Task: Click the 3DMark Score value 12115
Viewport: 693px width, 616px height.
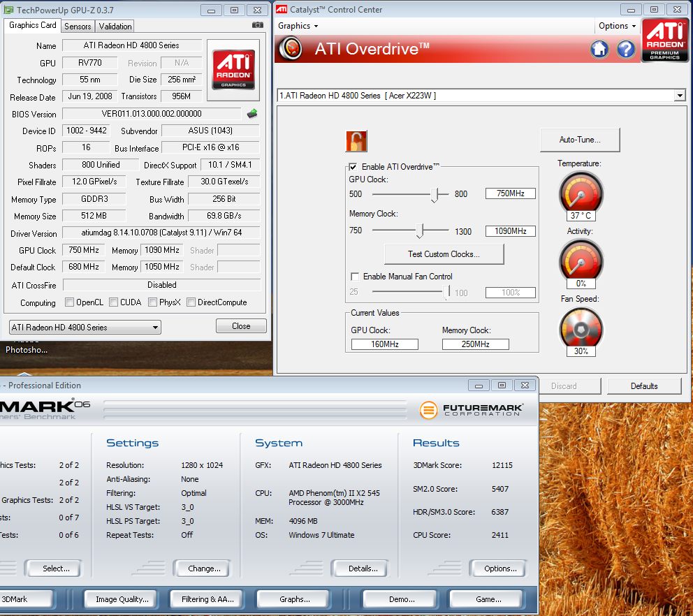Action: [502, 465]
